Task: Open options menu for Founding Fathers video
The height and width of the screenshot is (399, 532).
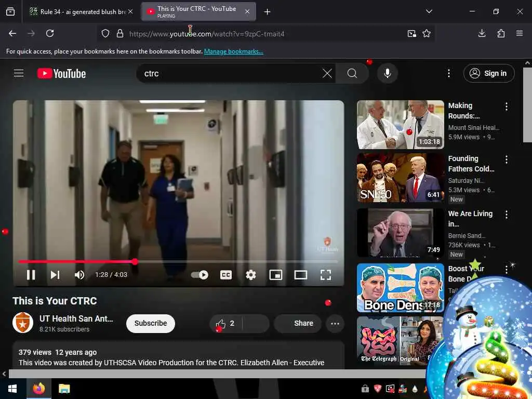Action: [x=506, y=159]
